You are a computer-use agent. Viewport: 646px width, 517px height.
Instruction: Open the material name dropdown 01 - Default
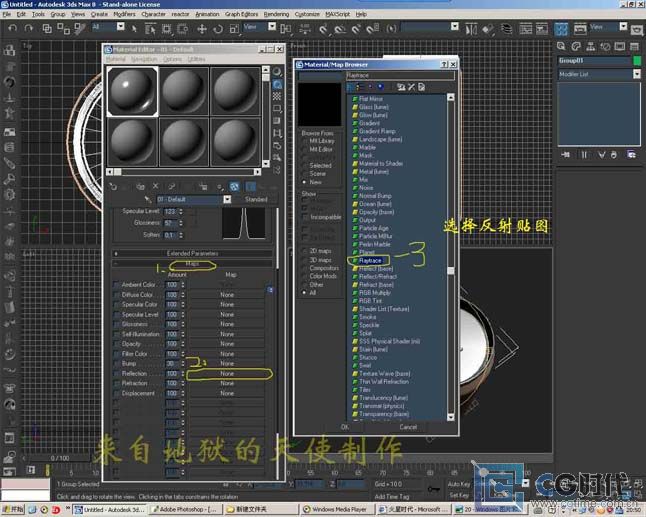point(227,199)
